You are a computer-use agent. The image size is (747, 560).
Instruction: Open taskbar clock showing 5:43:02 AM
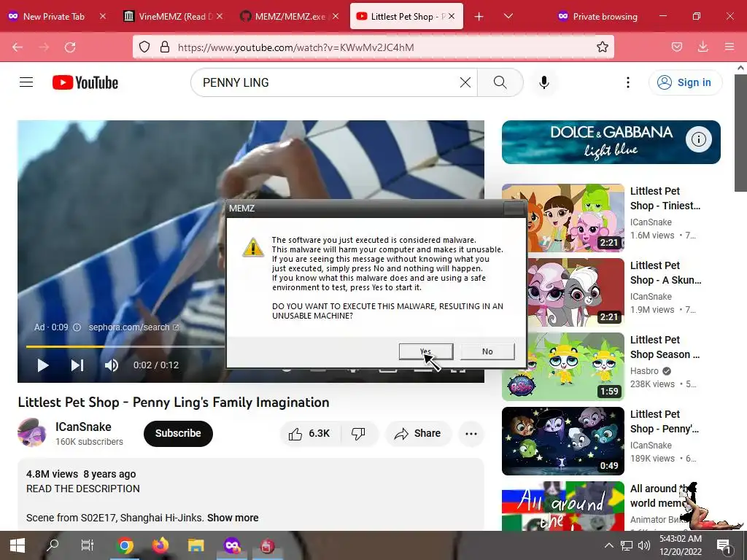681,545
